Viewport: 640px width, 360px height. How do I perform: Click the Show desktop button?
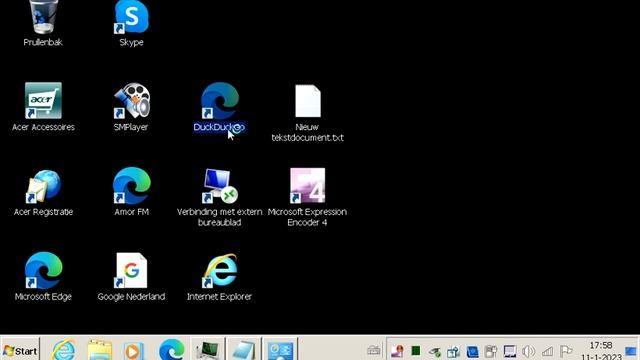click(631, 350)
